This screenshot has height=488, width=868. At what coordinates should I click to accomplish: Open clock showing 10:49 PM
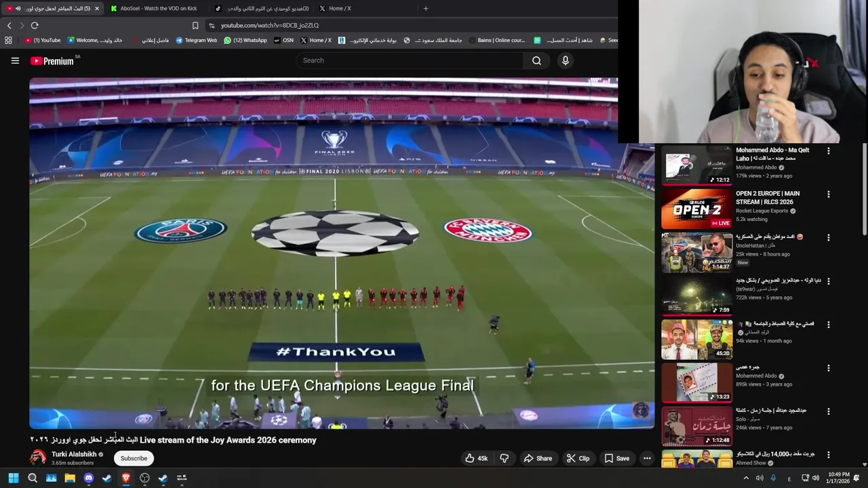pos(837,478)
